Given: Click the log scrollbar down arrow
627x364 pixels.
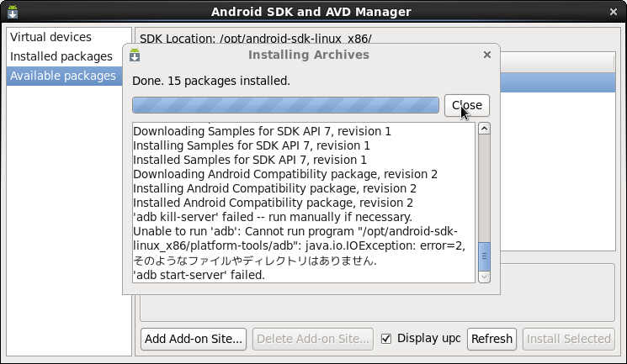Looking at the screenshot, I should [484, 277].
